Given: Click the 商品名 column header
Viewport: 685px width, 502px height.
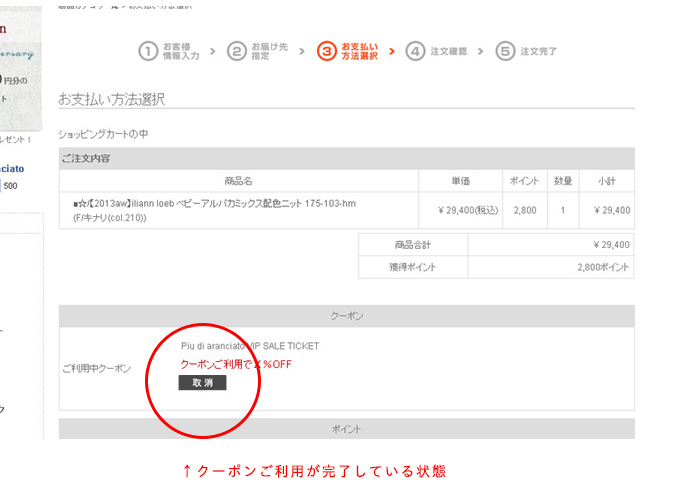Looking at the screenshot, I should coord(238,181).
